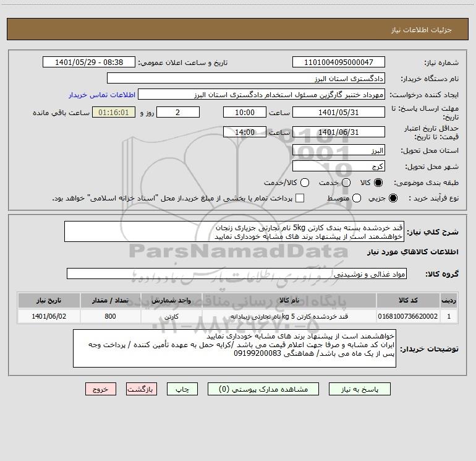Click the ایجاد کننده درخواست field
The width and height of the screenshot is (476, 461).
[261, 94]
